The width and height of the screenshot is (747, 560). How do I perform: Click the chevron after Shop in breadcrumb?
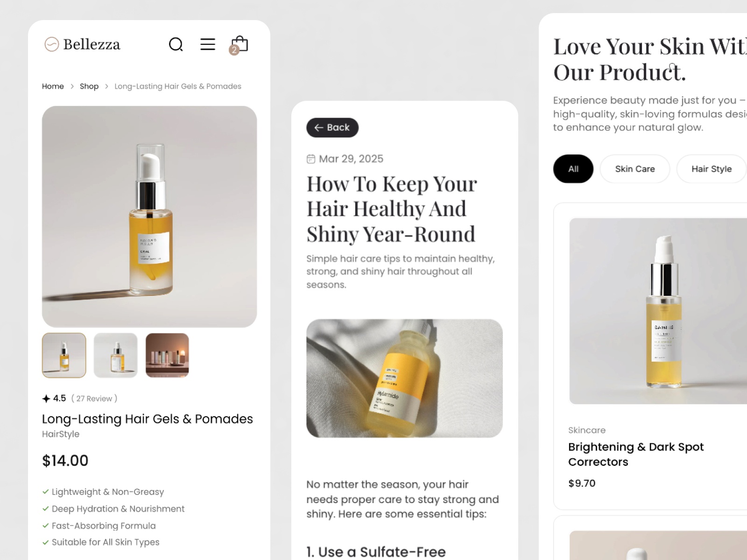[106, 86]
